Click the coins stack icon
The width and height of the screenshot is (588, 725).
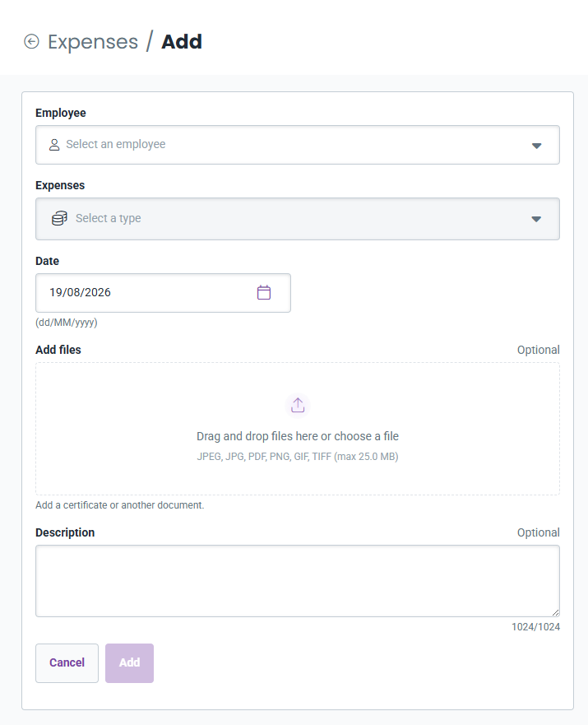[59, 218]
